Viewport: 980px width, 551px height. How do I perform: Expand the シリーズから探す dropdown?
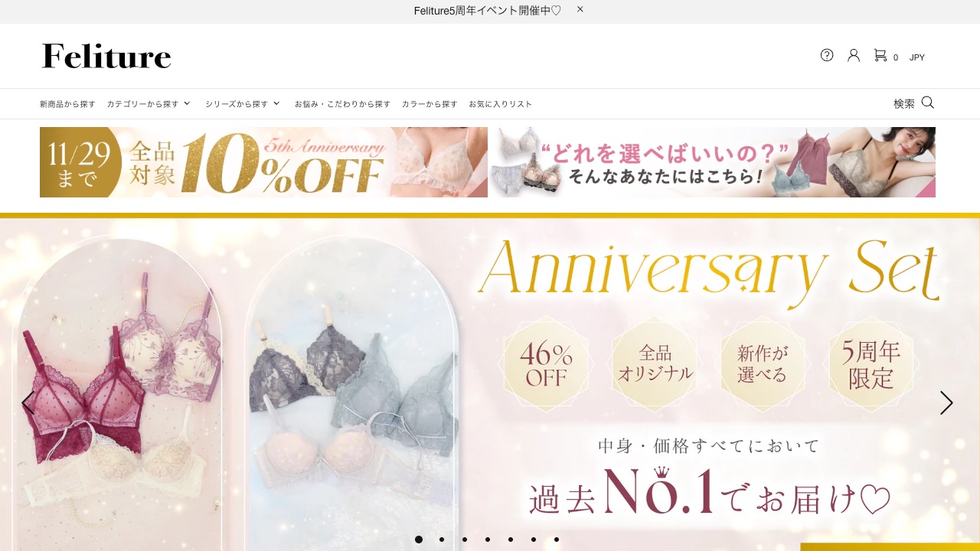243,104
